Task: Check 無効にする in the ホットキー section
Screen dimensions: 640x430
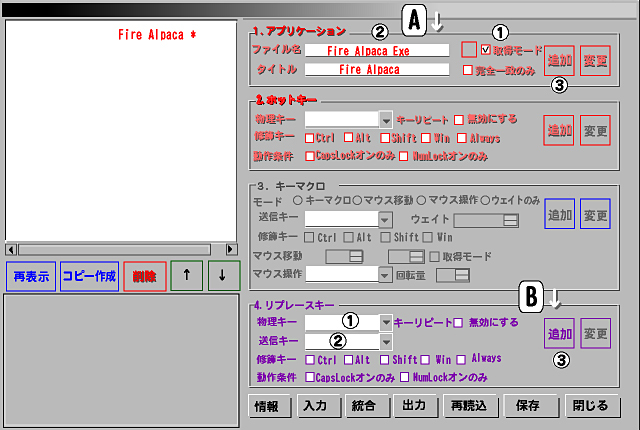Action: point(459,120)
